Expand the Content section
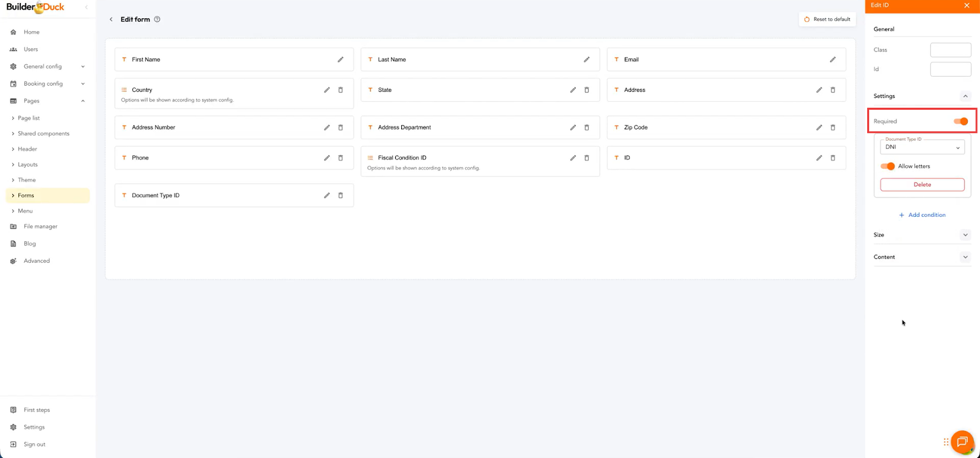 pyautogui.click(x=965, y=257)
